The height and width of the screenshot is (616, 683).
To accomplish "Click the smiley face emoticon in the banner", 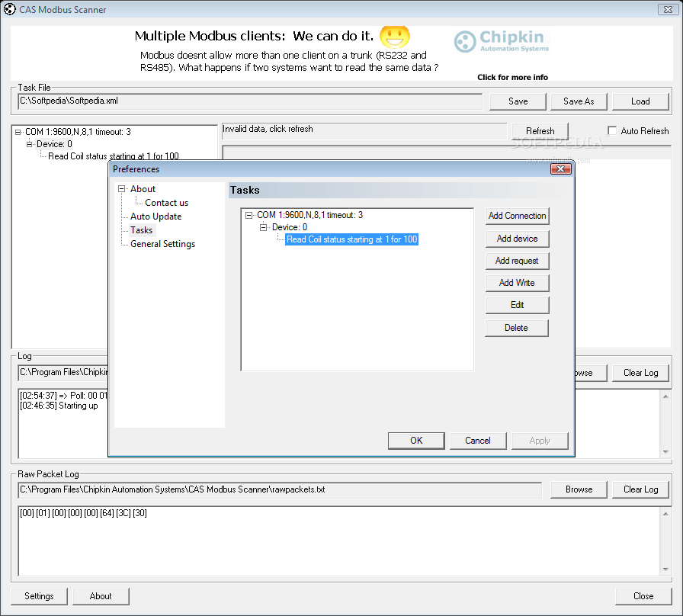I will (396, 36).
